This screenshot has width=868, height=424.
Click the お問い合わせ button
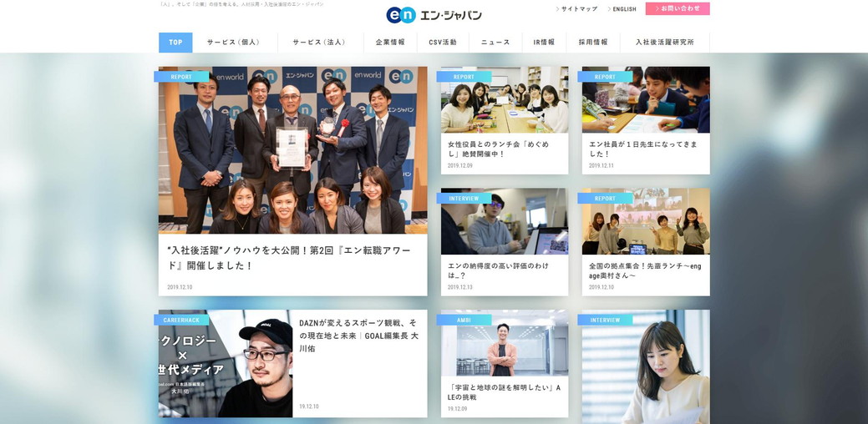click(x=678, y=9)
